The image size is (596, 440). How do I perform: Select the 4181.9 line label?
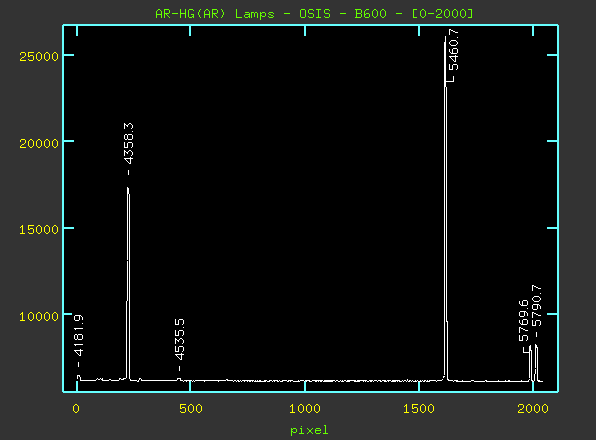point(78,336)
